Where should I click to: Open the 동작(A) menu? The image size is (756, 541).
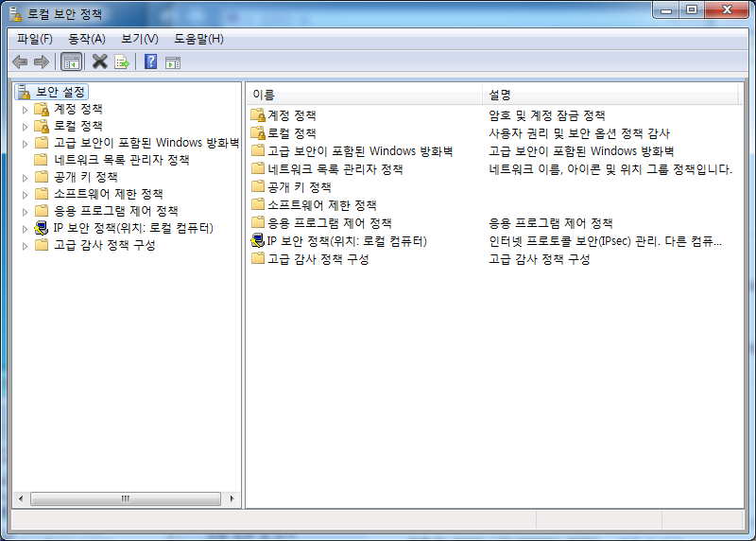87,39
